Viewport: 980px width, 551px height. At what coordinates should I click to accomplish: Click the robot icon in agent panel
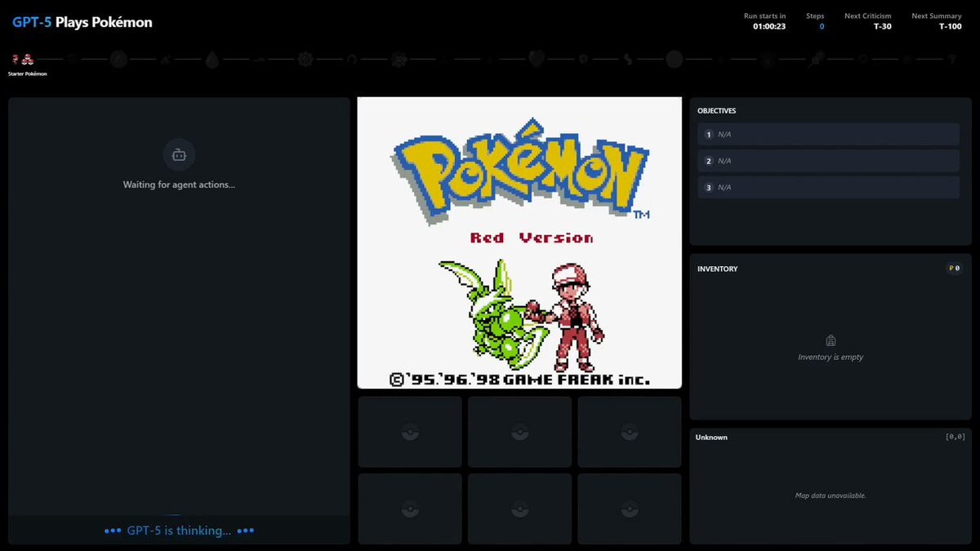tap(179, 154)
